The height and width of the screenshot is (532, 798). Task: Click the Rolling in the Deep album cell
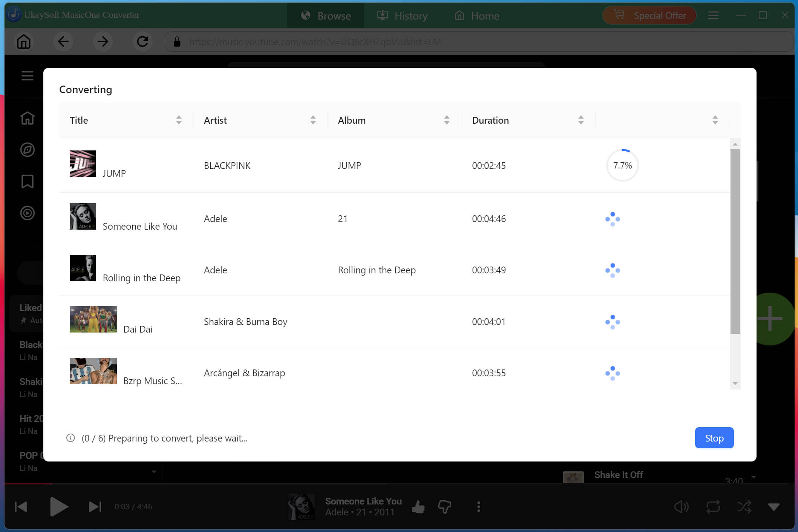[x=377, y=270]
